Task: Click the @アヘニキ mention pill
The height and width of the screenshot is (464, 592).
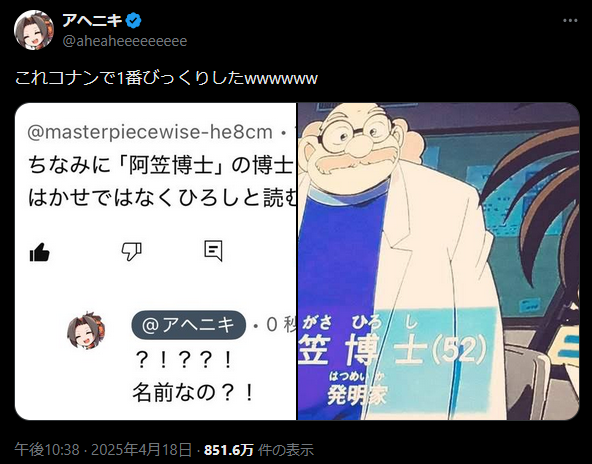Action: 188,325
